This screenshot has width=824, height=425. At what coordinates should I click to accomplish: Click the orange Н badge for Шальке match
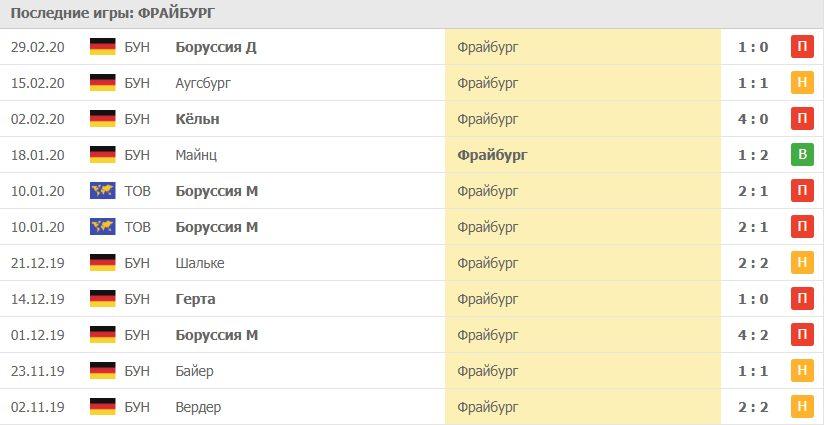(x=801, y=263)
